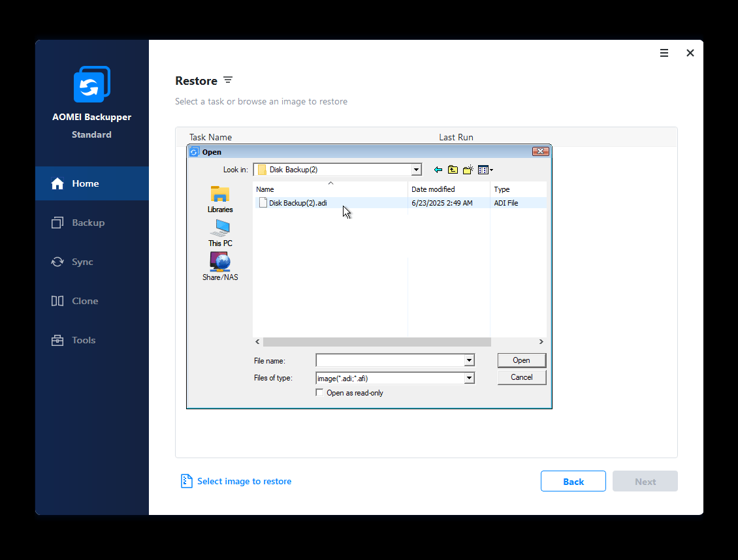738x560 pixels.
Task: Open the view mode menu arrow
Action: 489,170
